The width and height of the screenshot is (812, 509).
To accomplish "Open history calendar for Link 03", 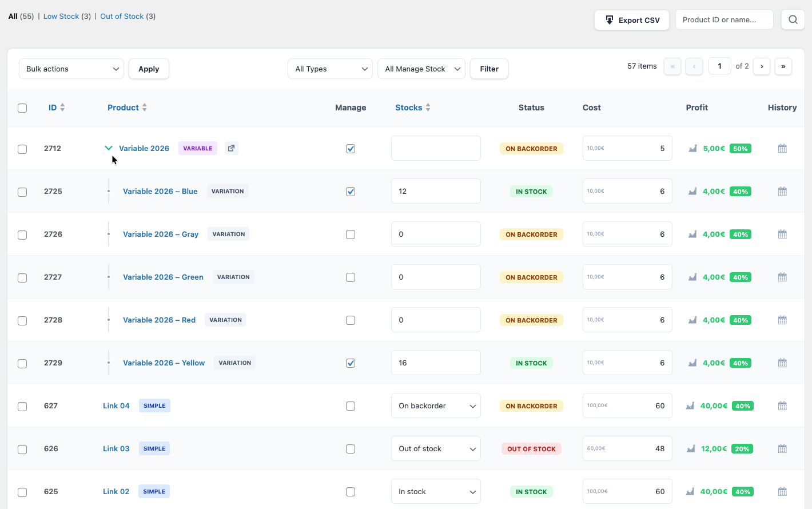I will pos(782,449).
